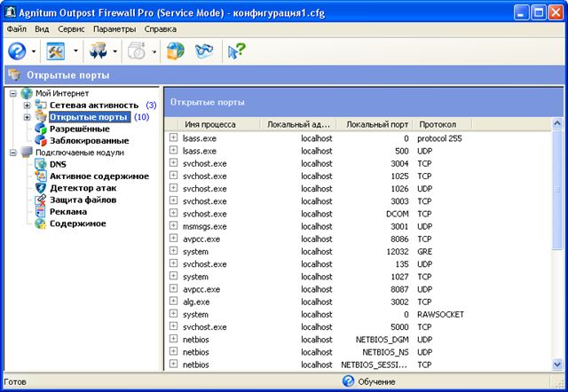Click the Готов status bar text

[15, 381]
